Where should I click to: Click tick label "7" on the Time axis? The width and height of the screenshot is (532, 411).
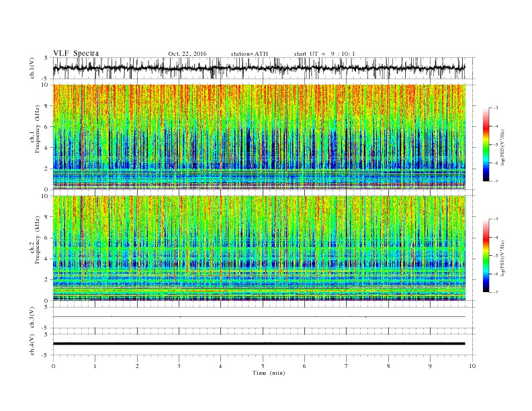[x=347, y=366]
